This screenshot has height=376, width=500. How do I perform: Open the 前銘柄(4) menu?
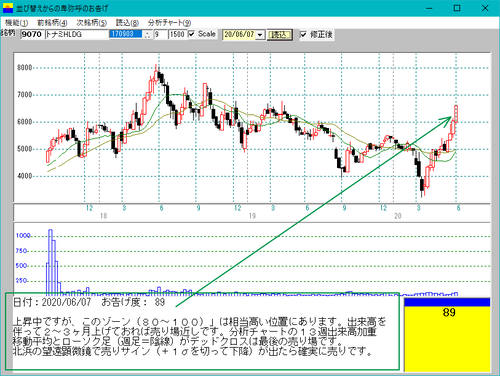point(52,23)
